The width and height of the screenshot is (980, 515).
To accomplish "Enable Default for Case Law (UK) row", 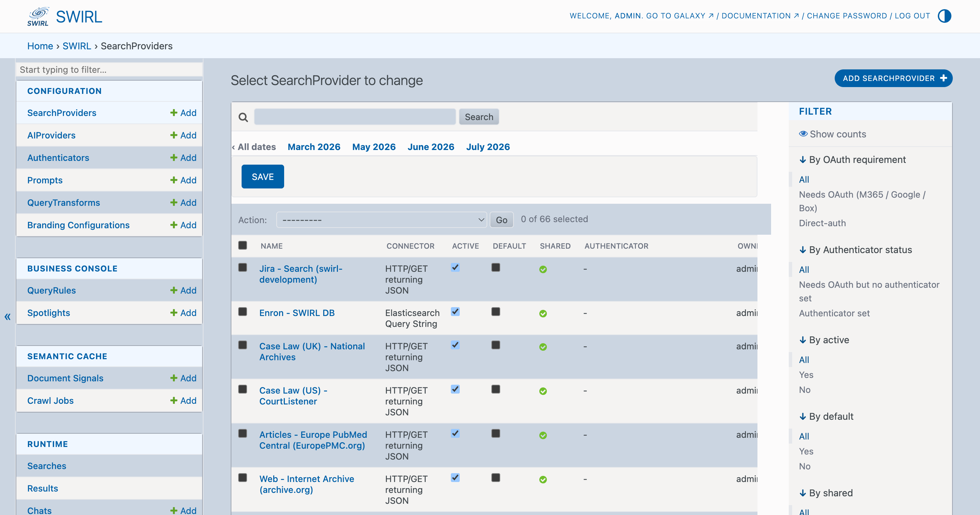I will click(495, 345).
